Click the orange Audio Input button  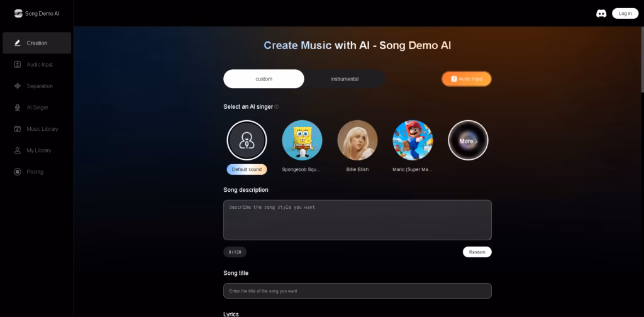tap(467, 79)
